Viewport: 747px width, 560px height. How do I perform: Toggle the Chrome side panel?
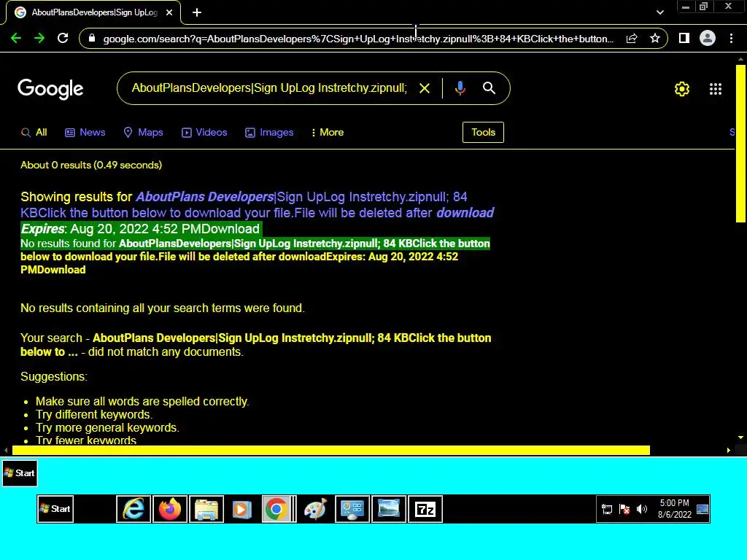click(x=684, y=38)
